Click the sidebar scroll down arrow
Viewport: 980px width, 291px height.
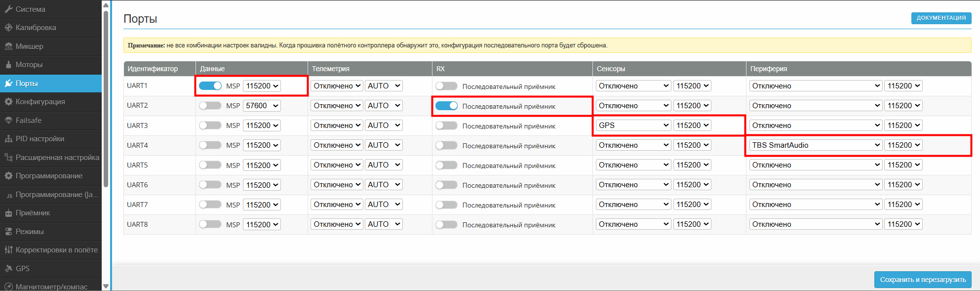[x=106, y=286]
